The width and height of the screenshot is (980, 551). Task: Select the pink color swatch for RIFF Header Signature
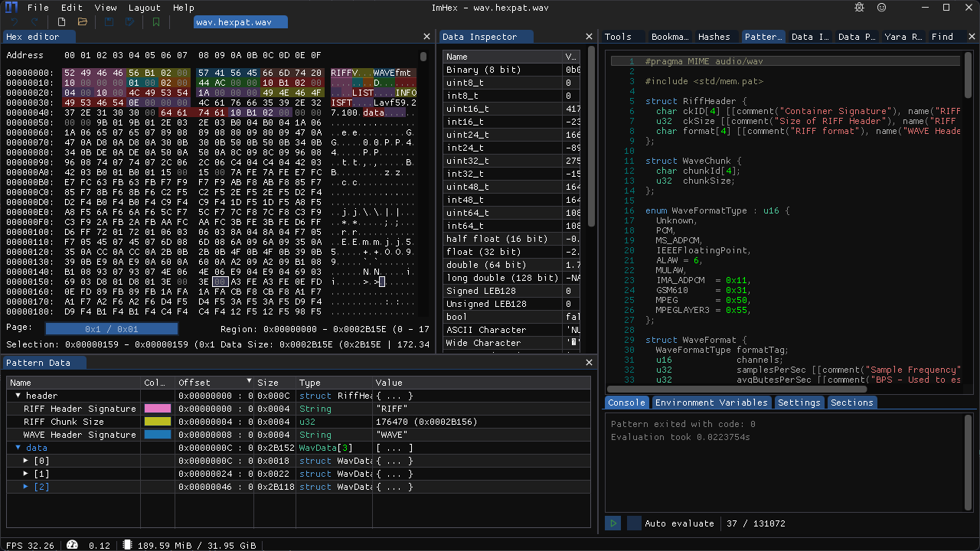[x=158, y=409]
